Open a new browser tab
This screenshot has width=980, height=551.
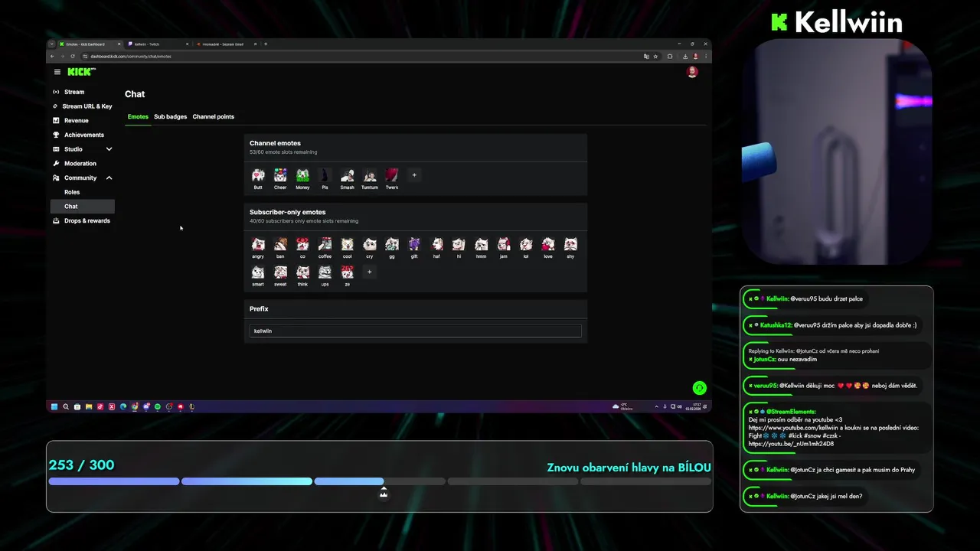[x=266, y=44]
